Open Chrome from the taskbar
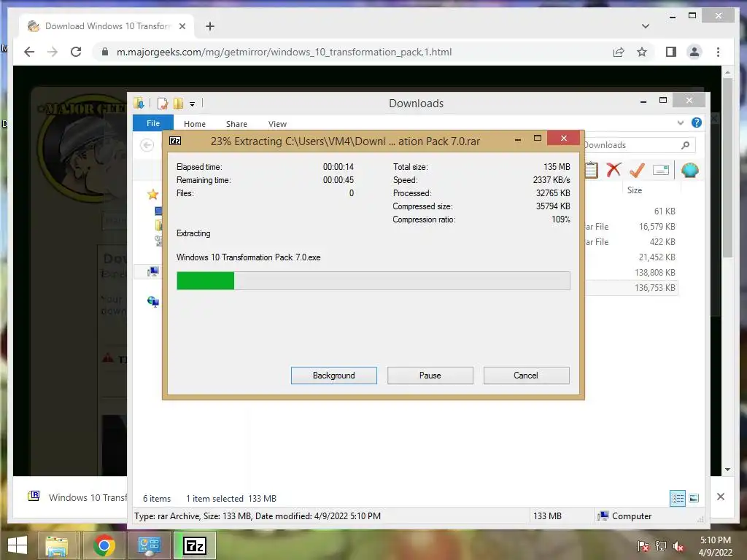This screenshot has height=560, width=747. point(104,545)
